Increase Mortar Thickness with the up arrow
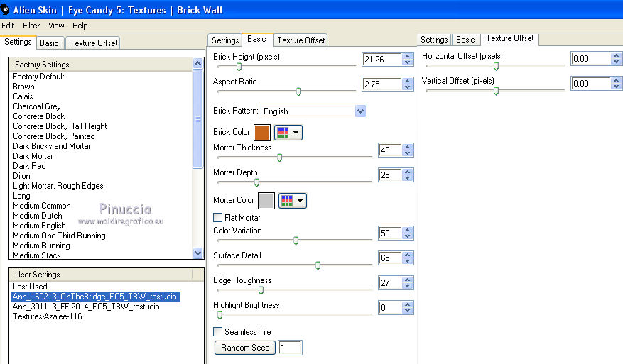This screenshot has height=364, width=623. tap(407, 148)
